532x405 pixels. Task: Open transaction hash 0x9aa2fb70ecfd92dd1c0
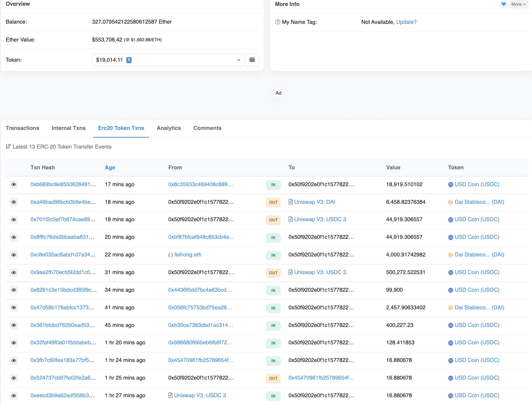(x=63, y=272)
